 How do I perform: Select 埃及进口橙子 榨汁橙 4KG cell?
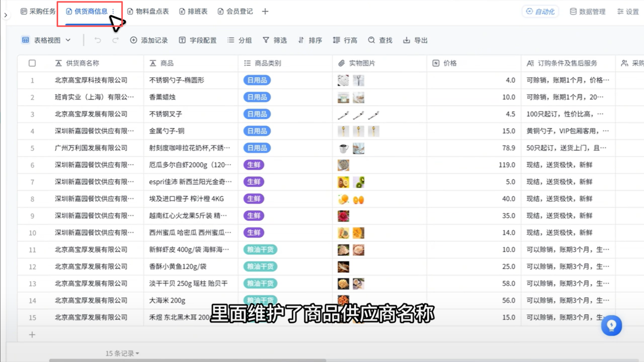point(191,199)
